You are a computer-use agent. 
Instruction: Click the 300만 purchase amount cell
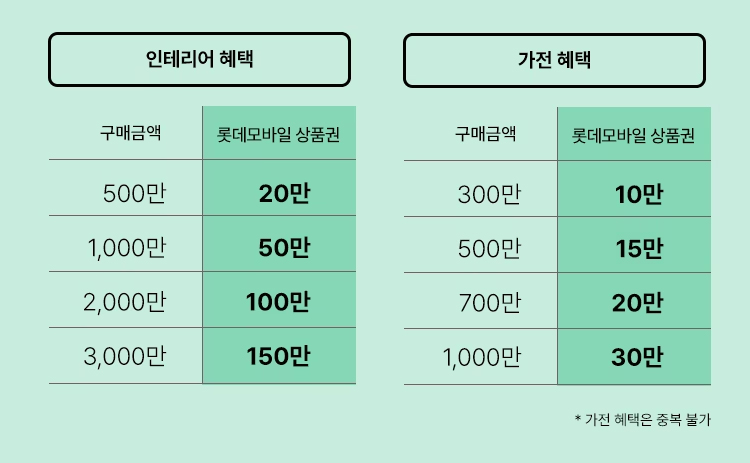(x=488, y=194)
